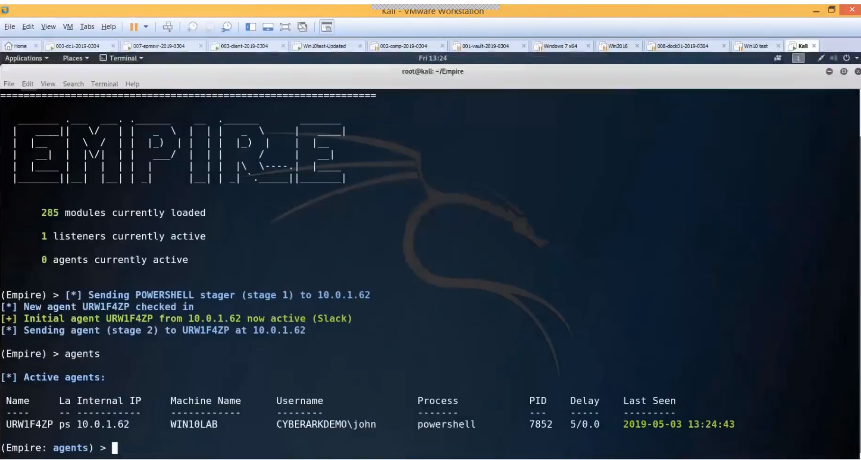This screenshot has width=861, height=460.
Task: Click the pen-shaped icon in Kali tray
Action: coord(821,58)
